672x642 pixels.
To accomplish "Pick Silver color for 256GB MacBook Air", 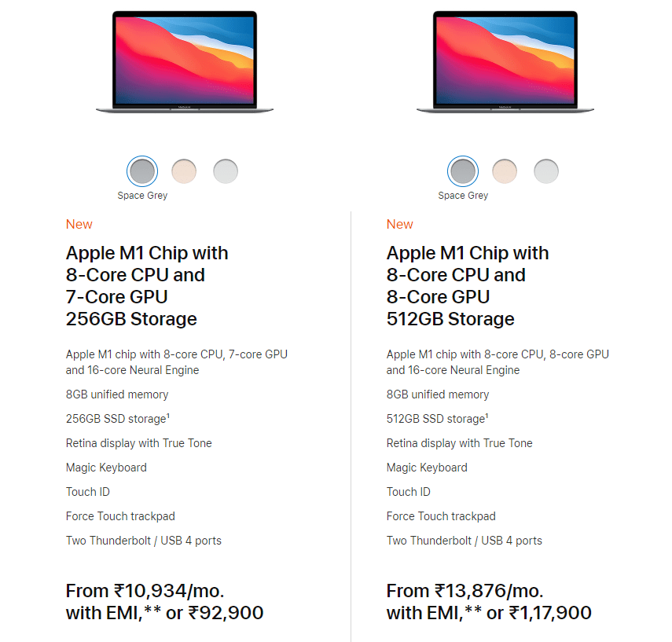I will [x=226, y=171].
